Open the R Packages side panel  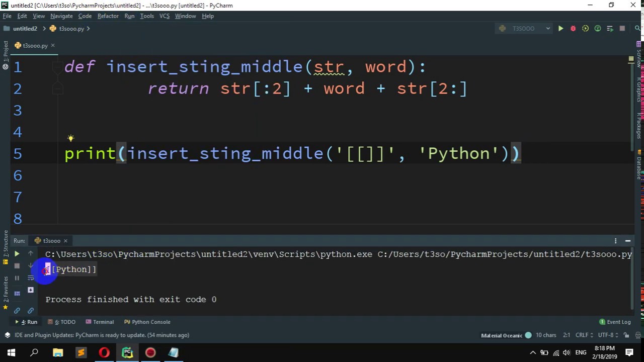coord(639,125)
